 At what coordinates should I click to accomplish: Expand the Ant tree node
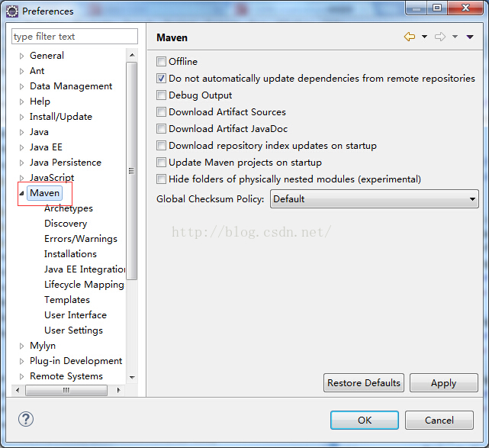point(21,71)
